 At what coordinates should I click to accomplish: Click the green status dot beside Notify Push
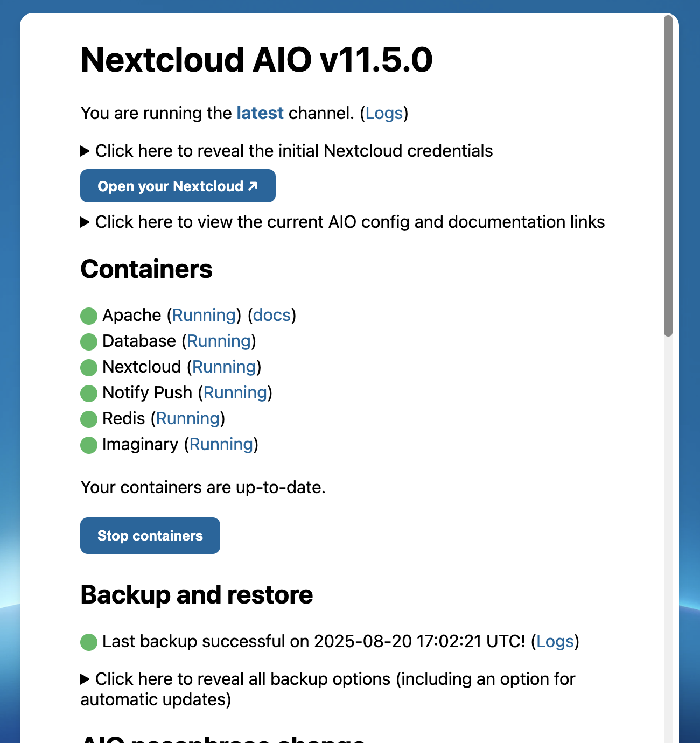pos(89,394)
